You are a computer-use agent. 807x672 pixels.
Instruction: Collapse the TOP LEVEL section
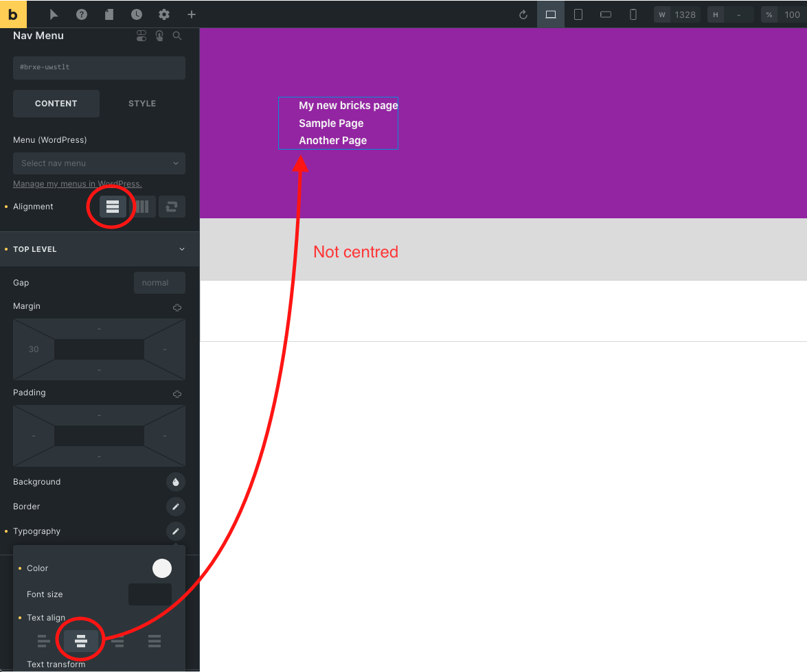coord(181,249)
